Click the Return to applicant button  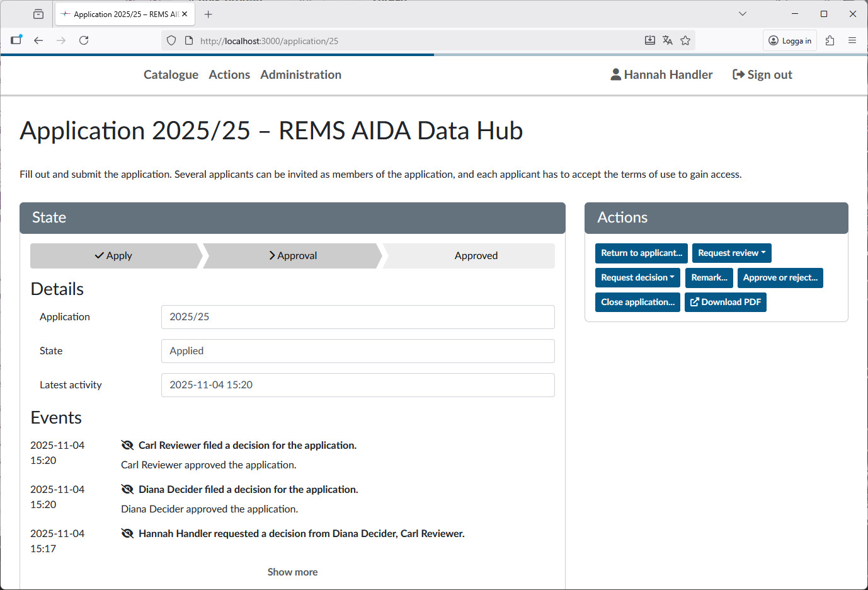coord(641,253)
